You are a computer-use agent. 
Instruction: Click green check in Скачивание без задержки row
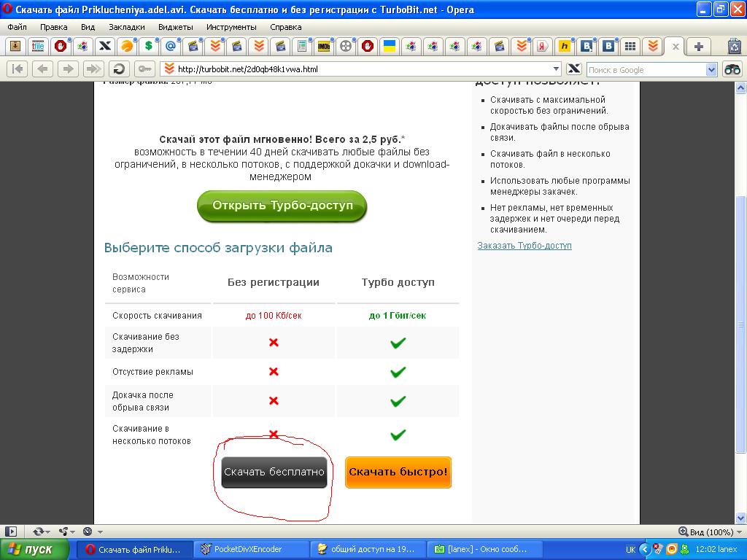(x=398, y=343)
